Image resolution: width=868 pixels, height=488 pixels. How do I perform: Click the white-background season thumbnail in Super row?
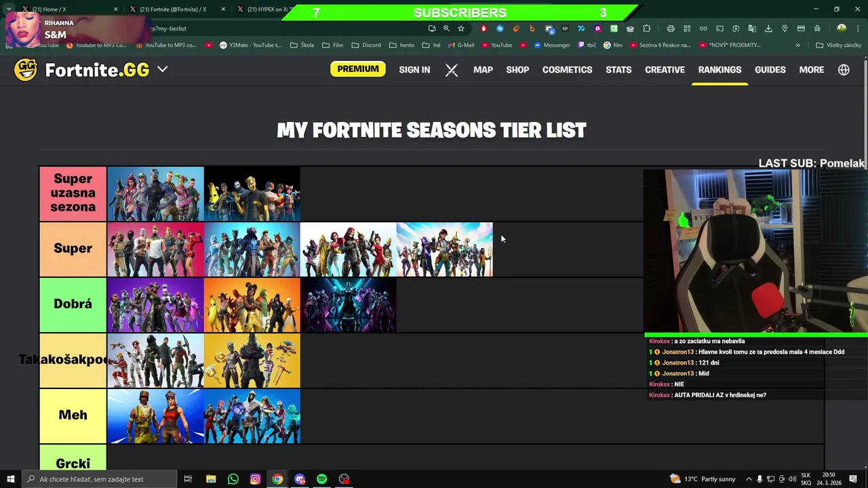[x=348, y=249]
